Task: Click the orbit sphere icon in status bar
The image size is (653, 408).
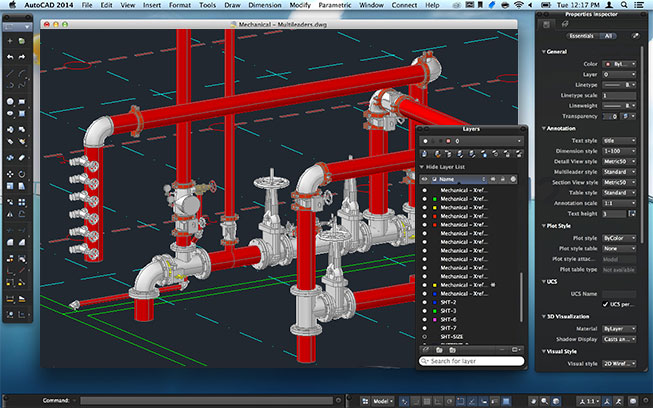Action: click(x=556, y=401)
